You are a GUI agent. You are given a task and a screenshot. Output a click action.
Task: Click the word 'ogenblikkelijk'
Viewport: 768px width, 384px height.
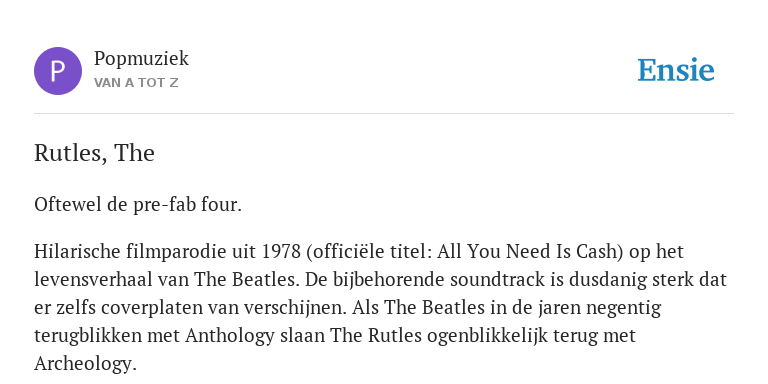coord(487,336)
